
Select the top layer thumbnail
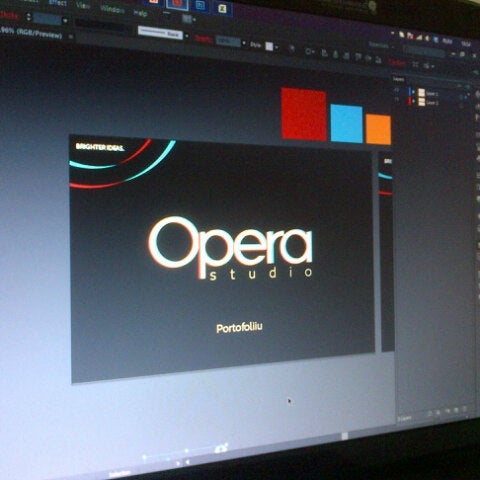point(421,92)
